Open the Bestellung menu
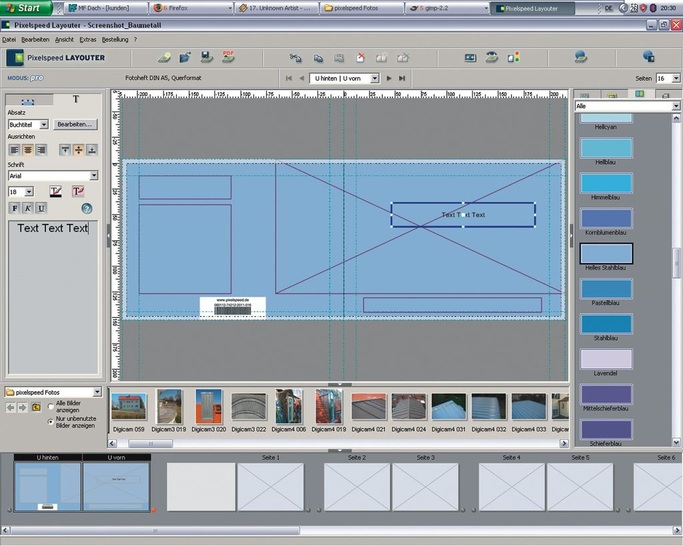 tap(116, 39)
